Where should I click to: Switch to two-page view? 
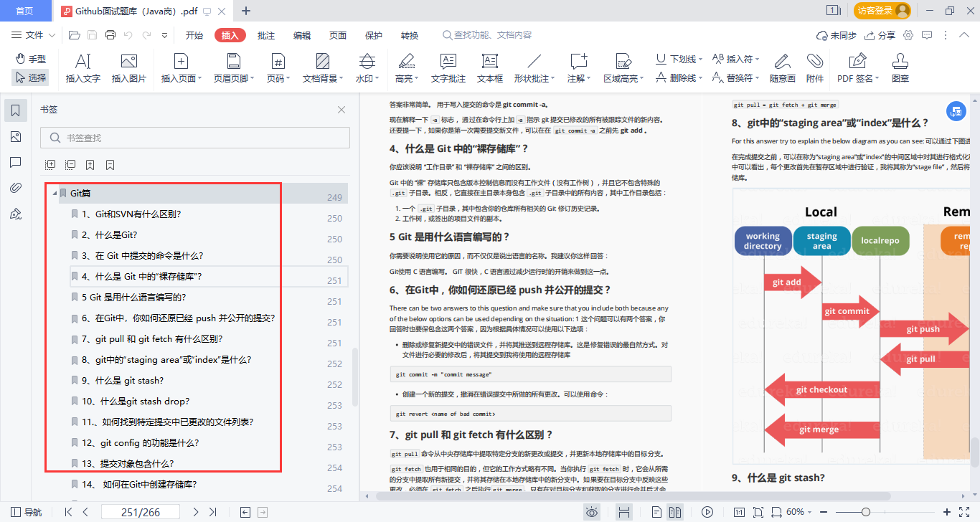coord(674,512)
